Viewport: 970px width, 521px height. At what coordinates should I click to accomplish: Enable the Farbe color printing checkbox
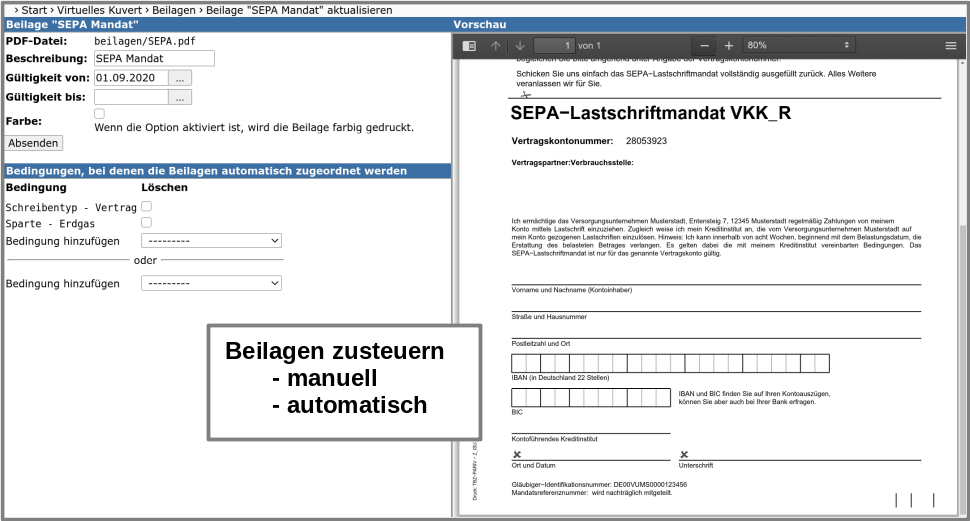pyautogui.click(x=100, y=114)
